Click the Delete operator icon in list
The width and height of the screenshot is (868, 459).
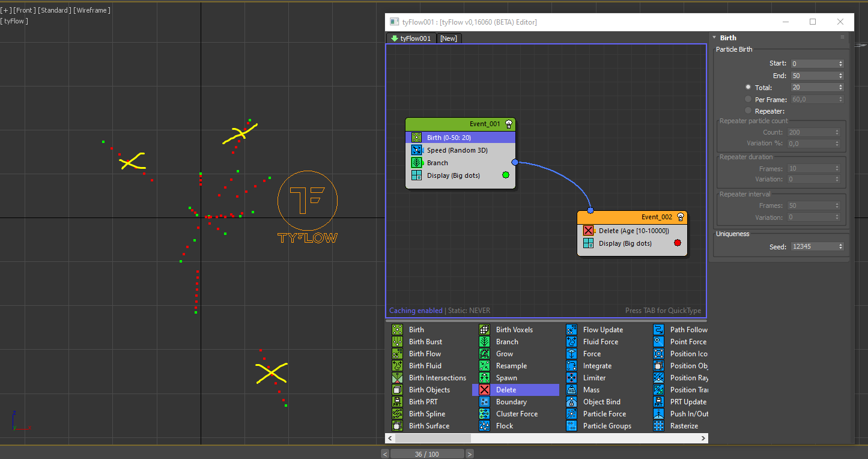484,390
